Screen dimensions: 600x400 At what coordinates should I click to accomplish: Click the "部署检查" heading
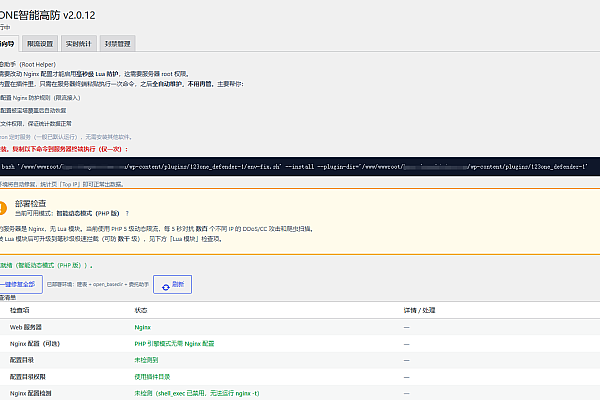[31, 203]
